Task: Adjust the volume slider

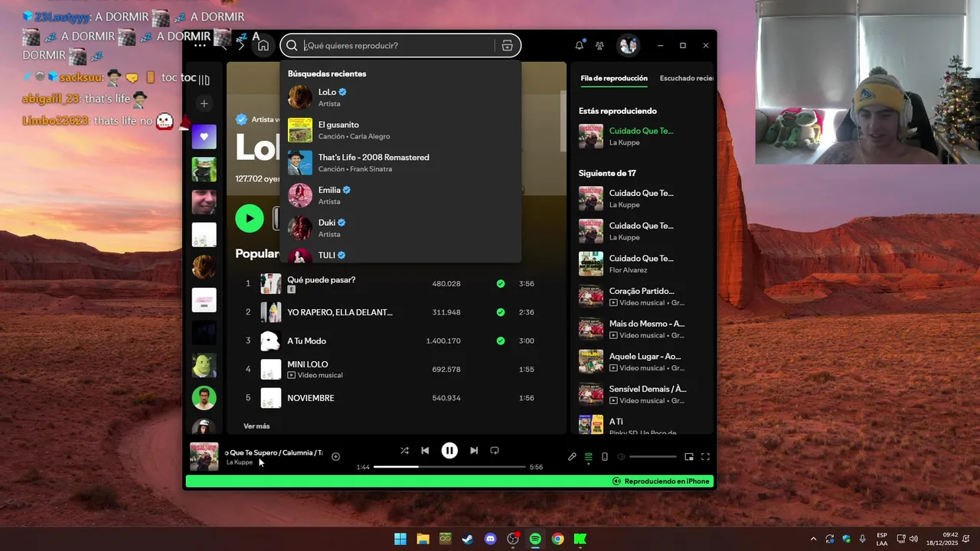Action: [653, 457]
